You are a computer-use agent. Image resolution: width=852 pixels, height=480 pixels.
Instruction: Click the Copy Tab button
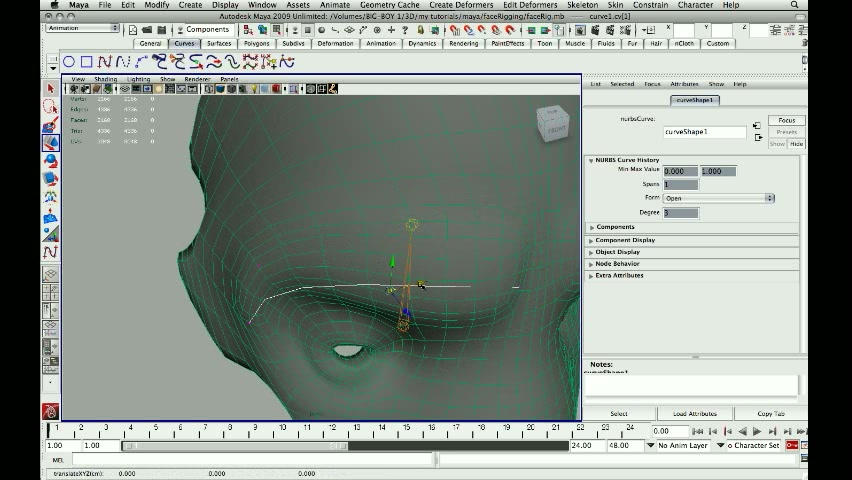pyautogui.click(x=771, y=414)
